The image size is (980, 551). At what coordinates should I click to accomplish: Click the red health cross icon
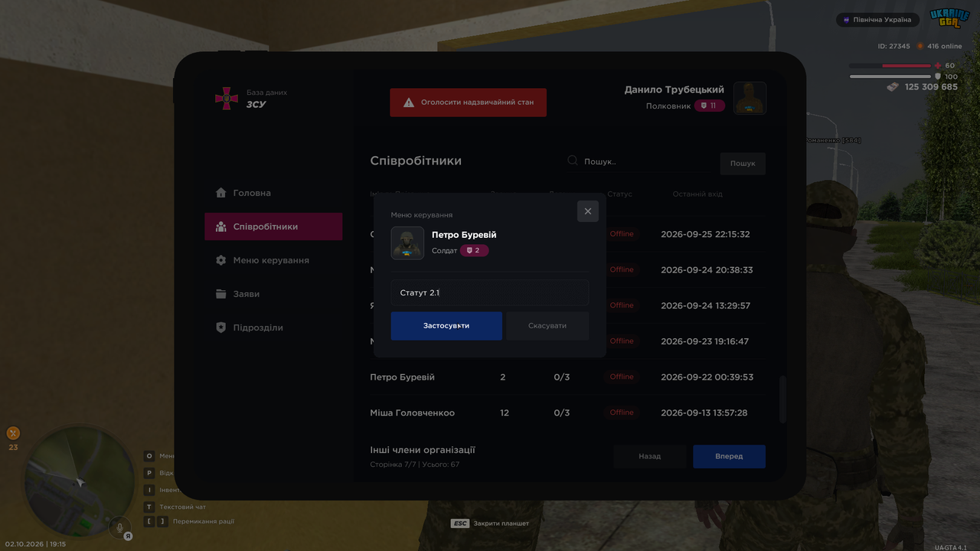pos(938,66)
